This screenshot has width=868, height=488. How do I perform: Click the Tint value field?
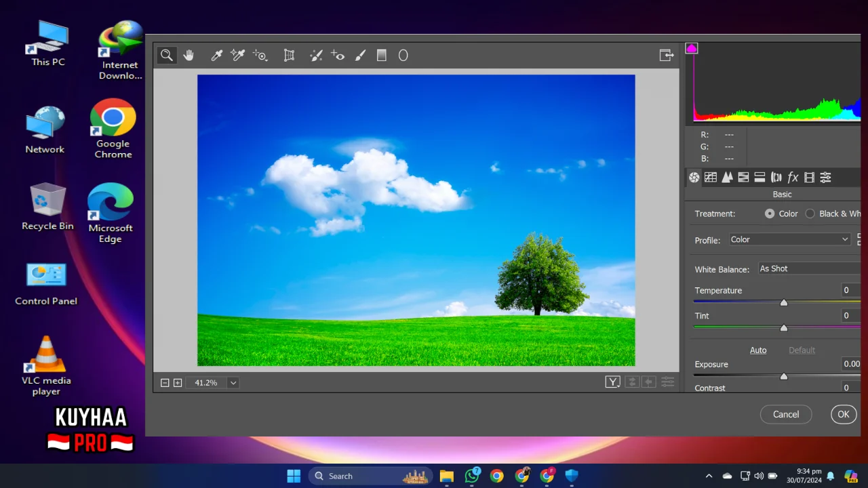point(850,315)
